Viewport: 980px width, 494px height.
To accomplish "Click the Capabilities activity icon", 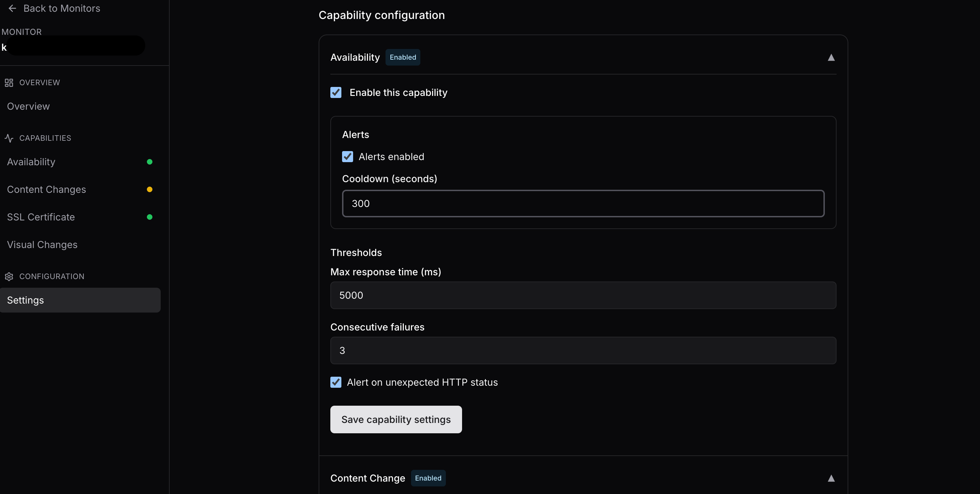I will pos(9,138).
